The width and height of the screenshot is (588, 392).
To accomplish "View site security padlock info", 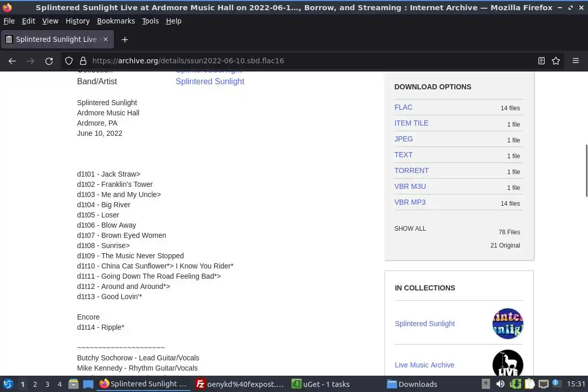I will [83, 61].
